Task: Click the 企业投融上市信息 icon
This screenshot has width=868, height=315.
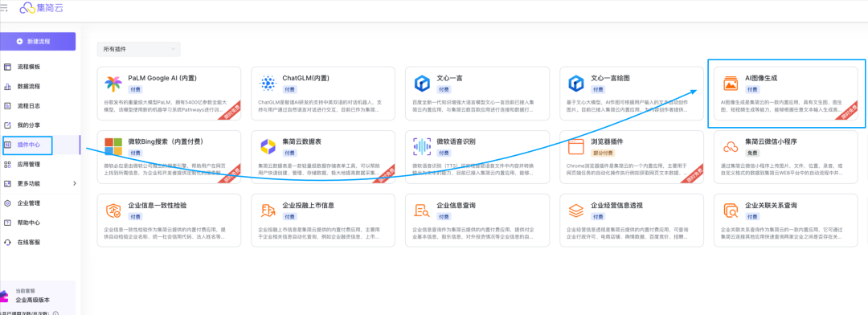Action: pos(268,211)
